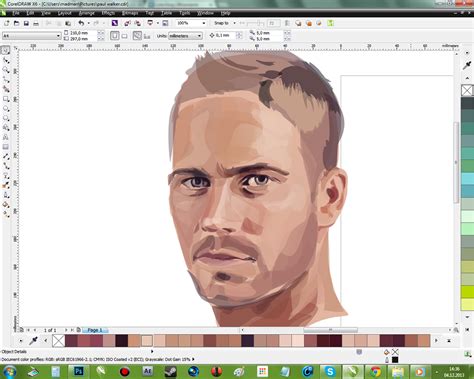474x379 pixels.
Task: Open the Undo history dropdown arrow
Action: tap(88, 23)
